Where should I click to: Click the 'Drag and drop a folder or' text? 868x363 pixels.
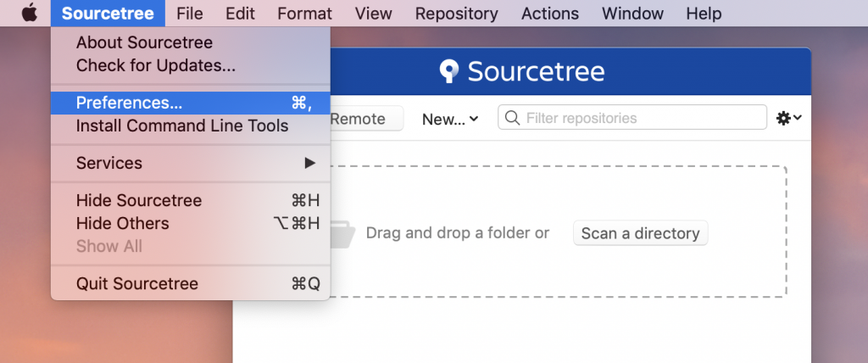click(458, 233)
